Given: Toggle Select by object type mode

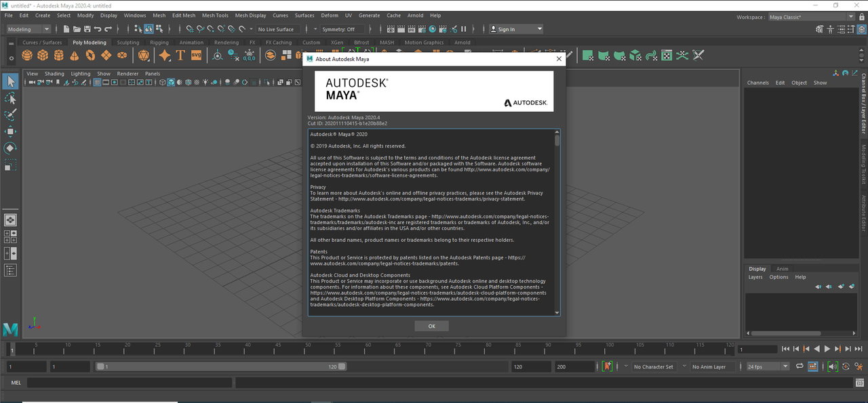Looking at the screenshot, I should [149, 29].
